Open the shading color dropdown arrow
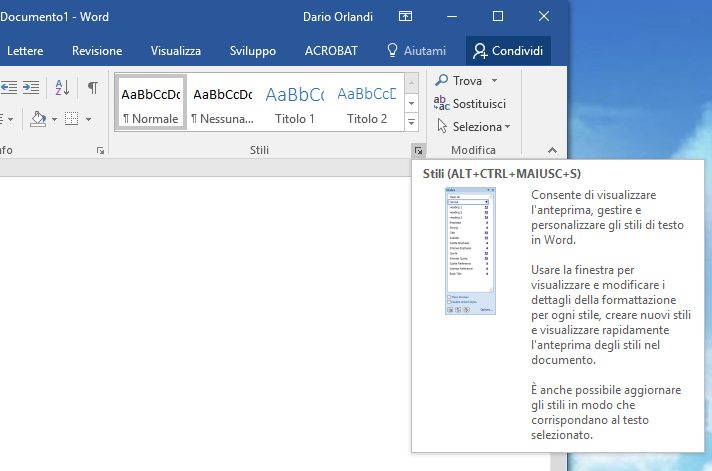 point(54,119)
